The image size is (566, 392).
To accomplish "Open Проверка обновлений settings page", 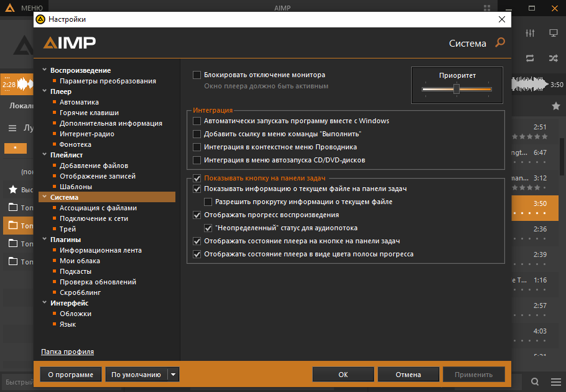I will click(98, 282).
